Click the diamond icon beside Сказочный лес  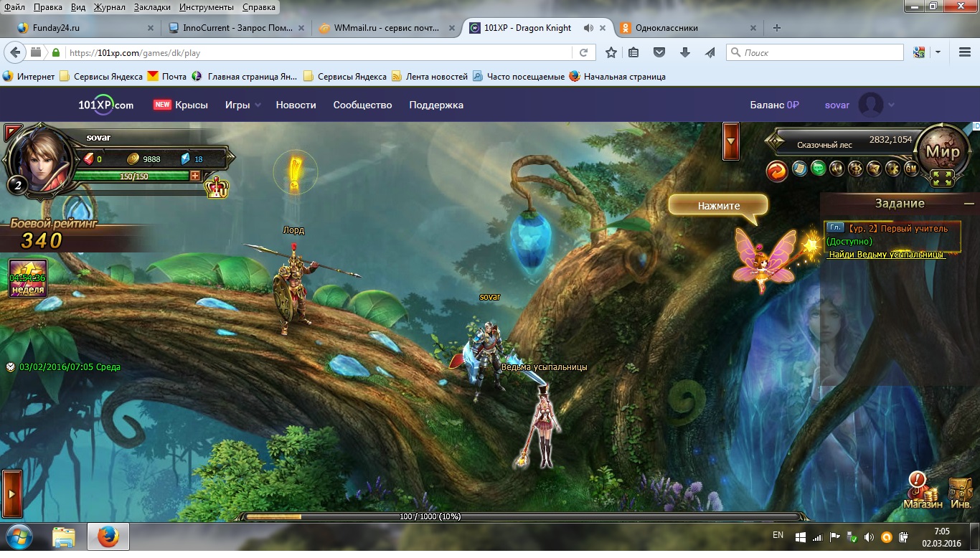(774, 141)
